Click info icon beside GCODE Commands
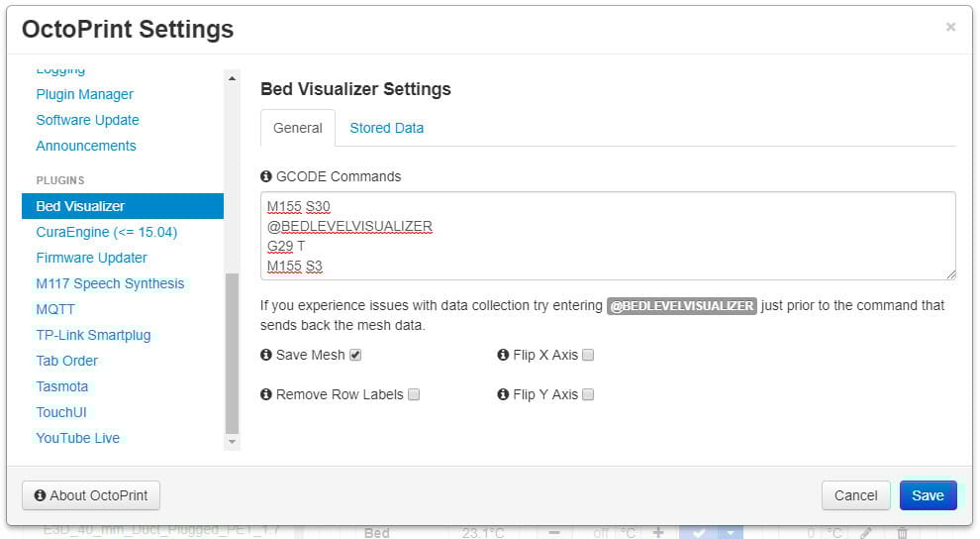 (265, 176)
